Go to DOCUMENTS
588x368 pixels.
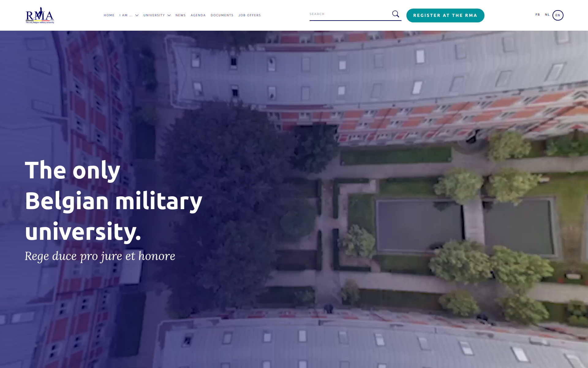point(222,15)
